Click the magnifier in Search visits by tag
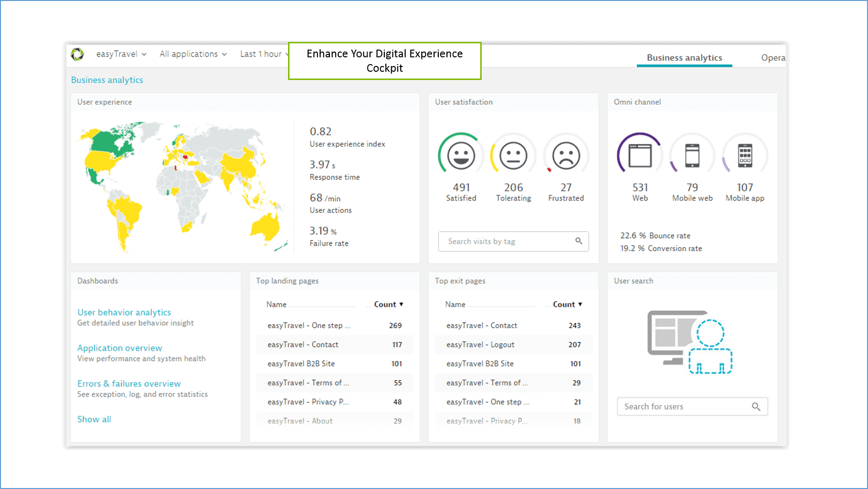The width and height of the screenshot is (868, 489). (x=579, y=241)
